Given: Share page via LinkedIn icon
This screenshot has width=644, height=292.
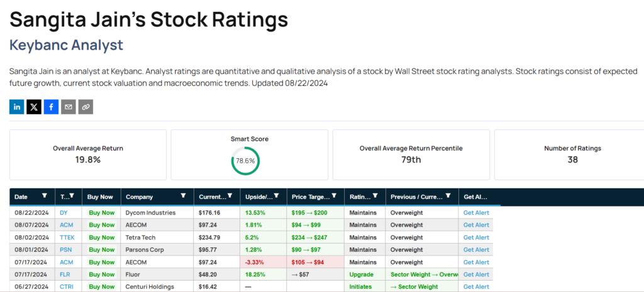Looking at the screenshot, I should [x=16, y=107].
